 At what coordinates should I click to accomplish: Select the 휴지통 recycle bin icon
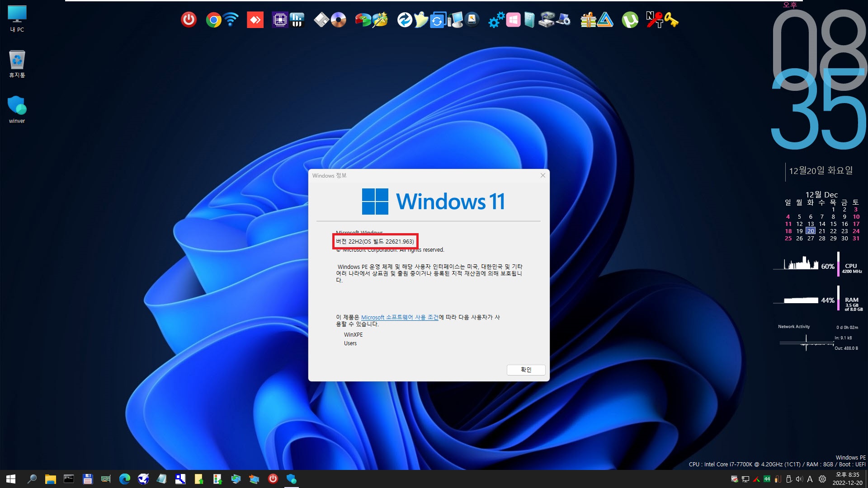(x=17, y=64)
